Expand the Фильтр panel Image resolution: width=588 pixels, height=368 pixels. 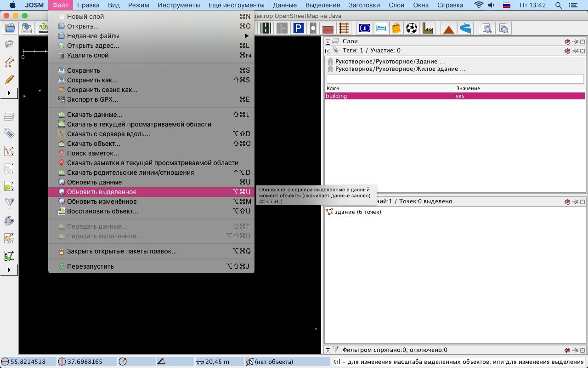(328, 351)
